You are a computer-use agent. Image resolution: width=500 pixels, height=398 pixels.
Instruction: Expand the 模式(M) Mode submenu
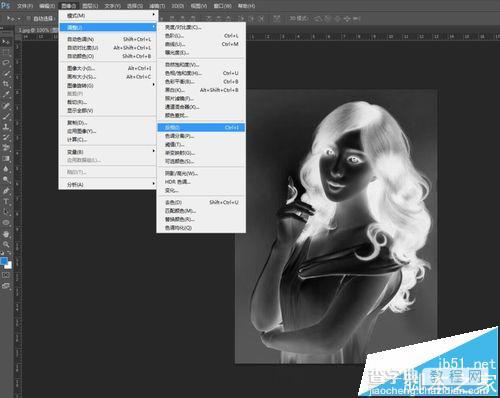coord(108,15)
